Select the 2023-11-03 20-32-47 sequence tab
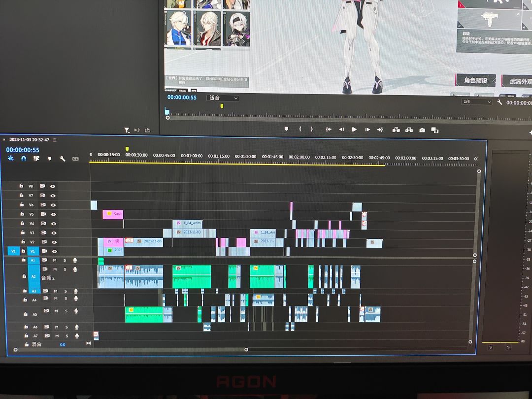Image resolution: width=532 pixels, height=399 pixels. (29, 139)
